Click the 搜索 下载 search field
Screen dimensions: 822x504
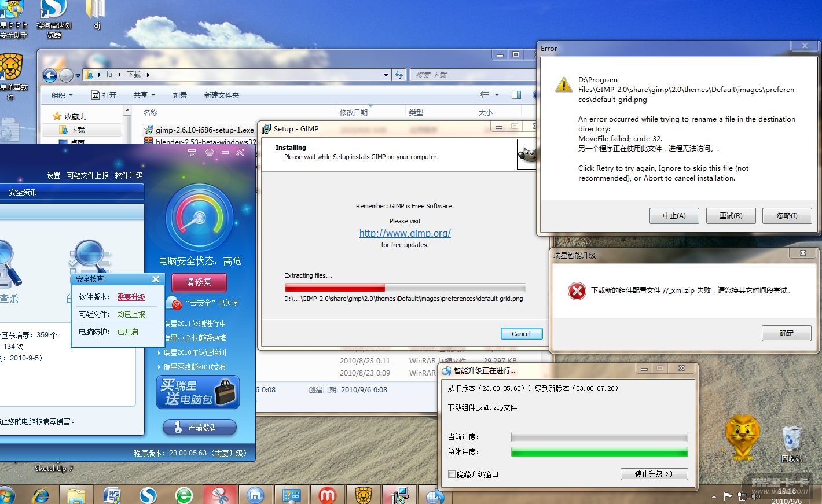[474, 75]
